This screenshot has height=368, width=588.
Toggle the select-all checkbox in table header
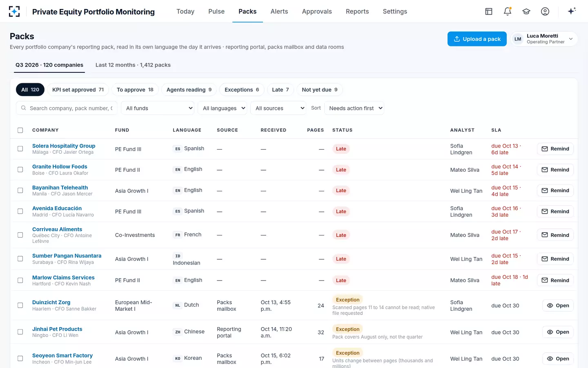[20, 130]
